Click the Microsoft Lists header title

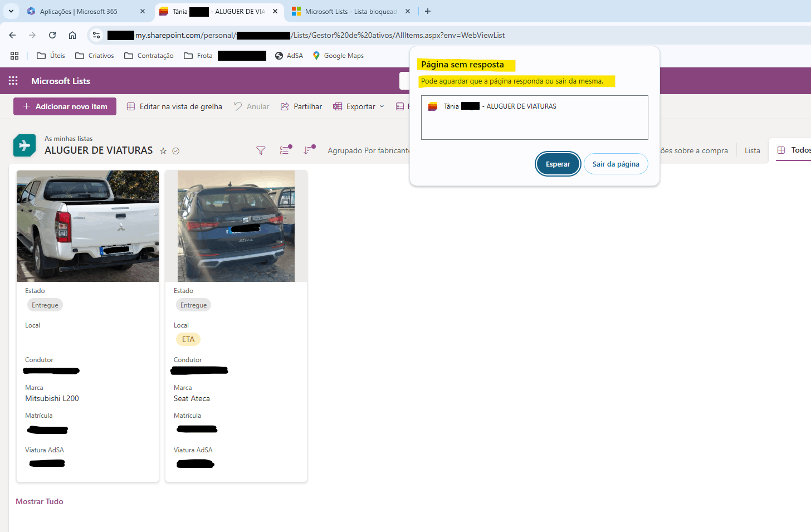click(x=61, y=81)
